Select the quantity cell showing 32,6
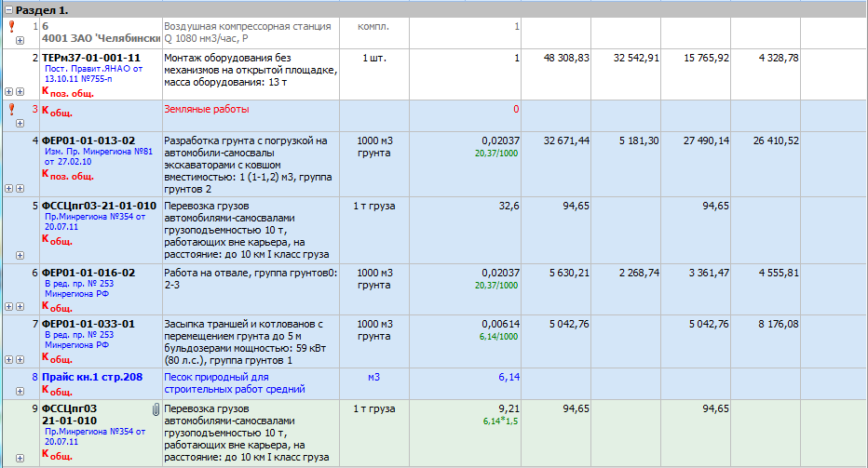 click(509, 206)
